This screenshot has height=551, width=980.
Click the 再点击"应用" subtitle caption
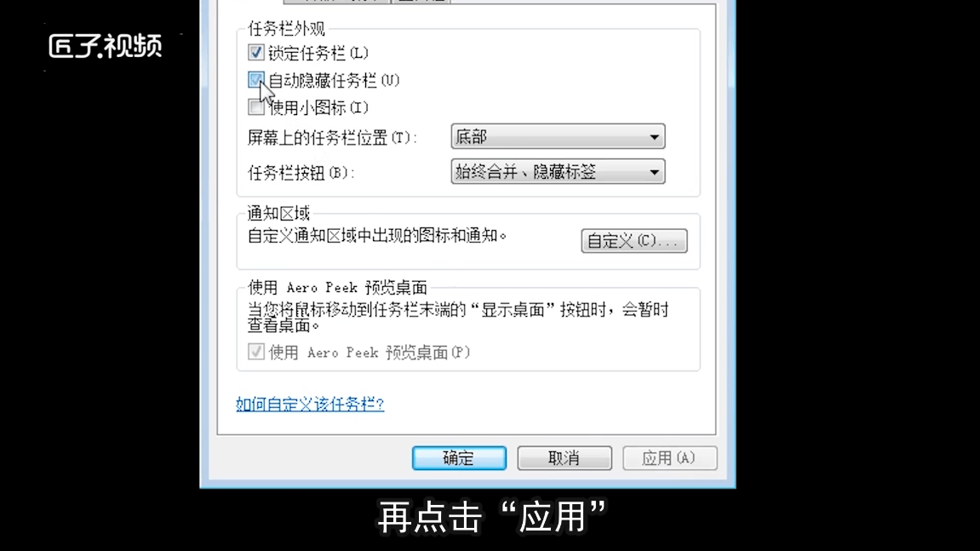(x=492, y=516)
